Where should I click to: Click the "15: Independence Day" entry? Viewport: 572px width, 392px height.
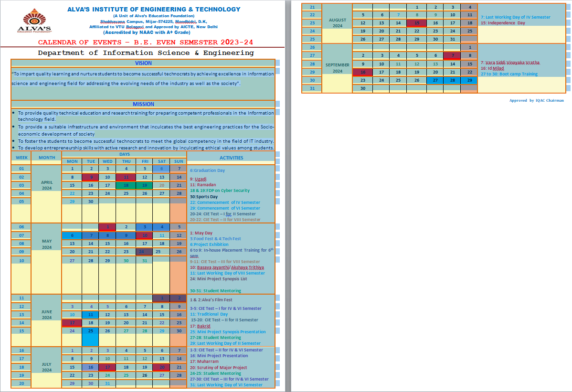(x=503, y=23)
